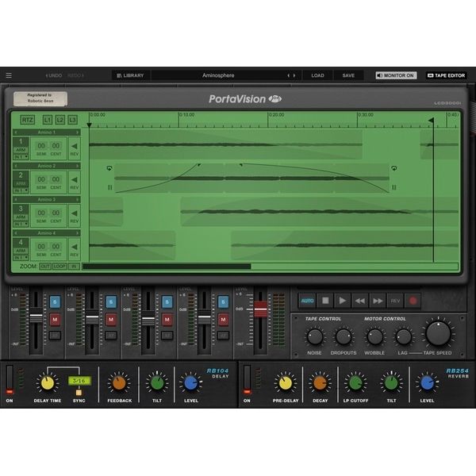Open track 4 IN 1 input dropdown
The height and width of the screenshot is (476, 476).
tap(21, 257)
